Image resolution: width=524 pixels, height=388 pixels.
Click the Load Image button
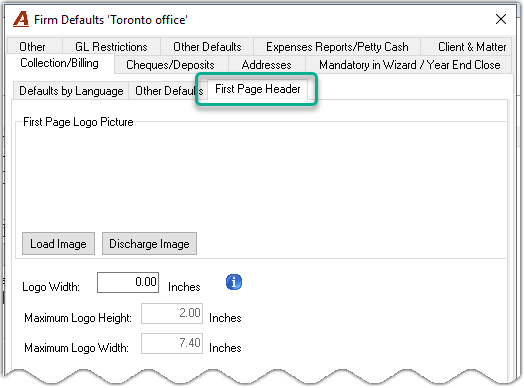(x=58, y=244)
